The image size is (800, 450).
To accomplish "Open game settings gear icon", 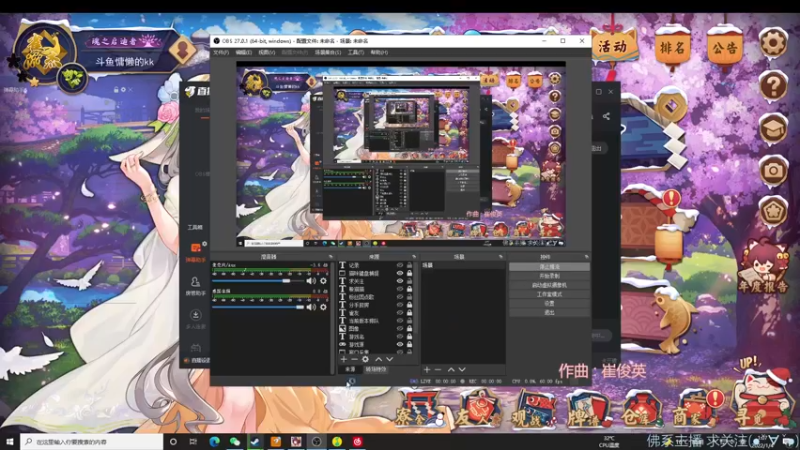I will pos(773,43).
